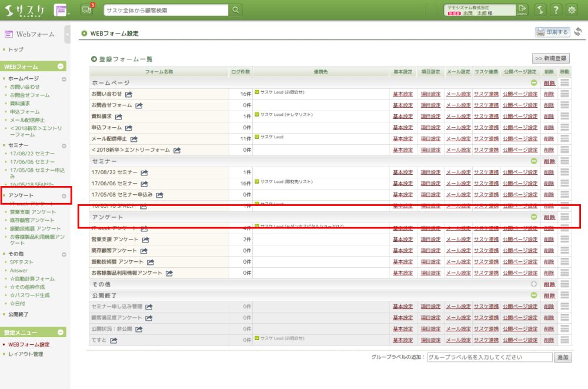The width and height of the screenshot is (588, 389).
Task: Open the module switcher dropdown in header
Action: coord(61,10)
